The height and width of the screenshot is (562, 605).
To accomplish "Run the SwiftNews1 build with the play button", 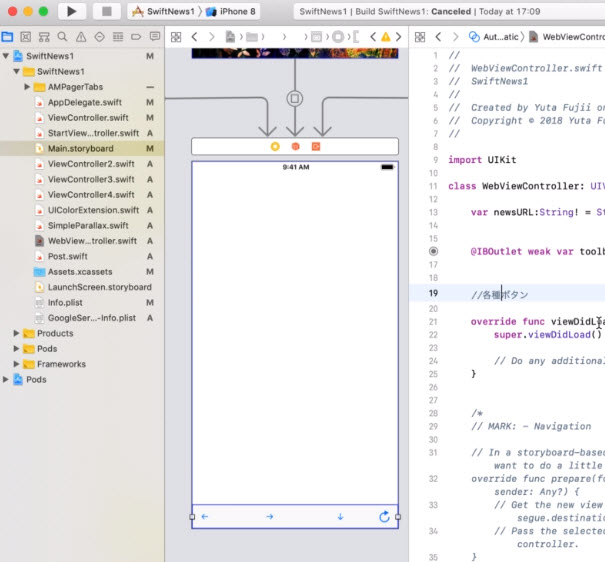I will (71, 11).
